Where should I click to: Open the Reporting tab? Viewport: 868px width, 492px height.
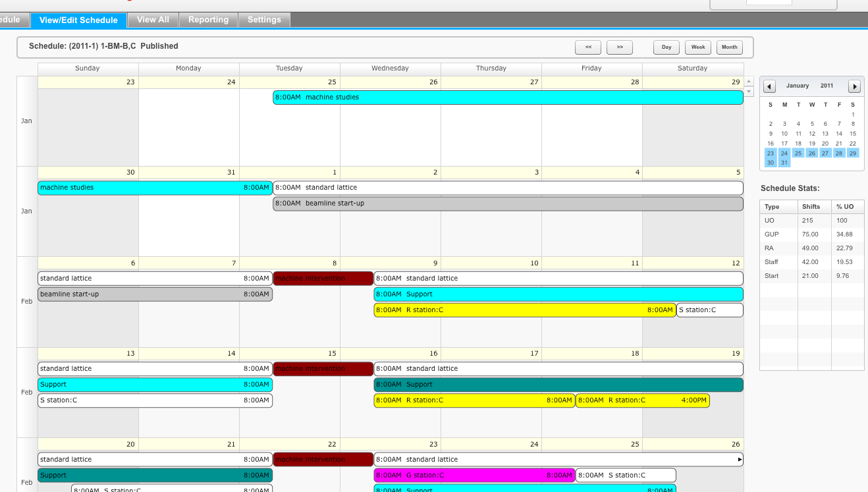[208, 20]
